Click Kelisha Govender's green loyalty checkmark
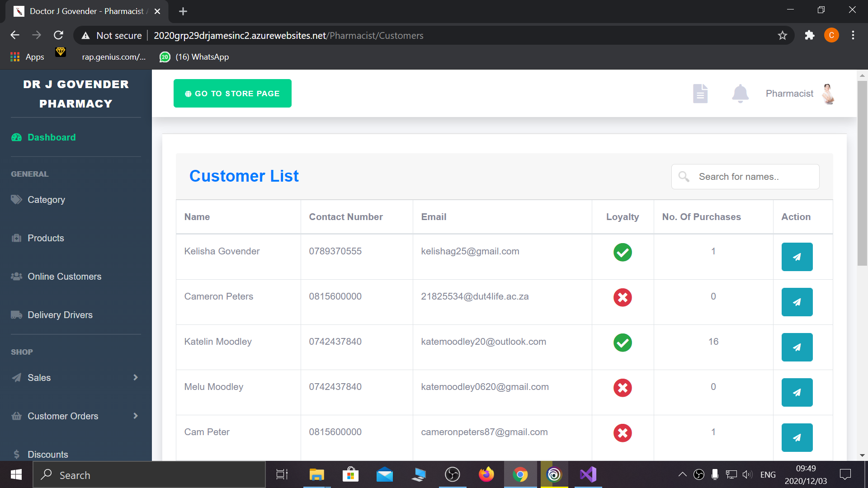This screenshot has height=488, width=868. point(622,252)
